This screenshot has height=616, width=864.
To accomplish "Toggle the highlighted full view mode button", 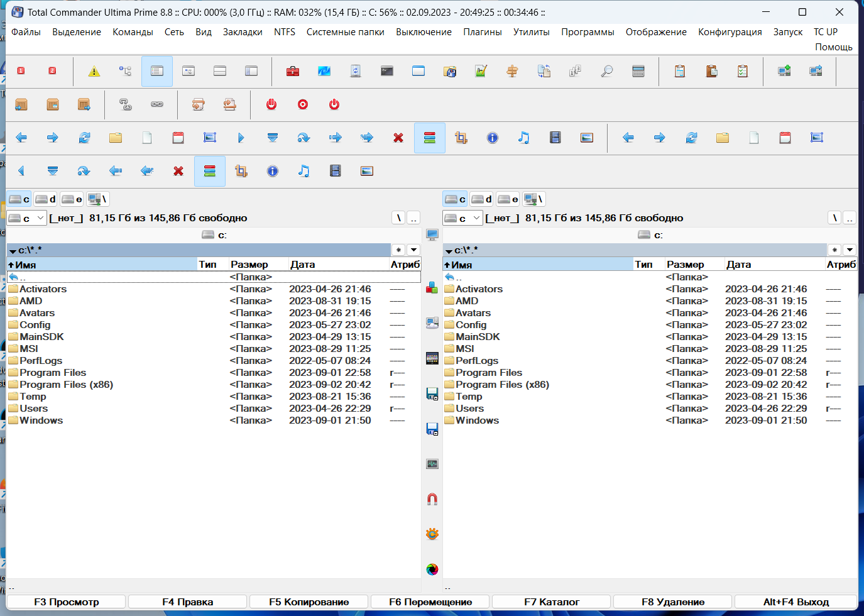I will [157, 72].
